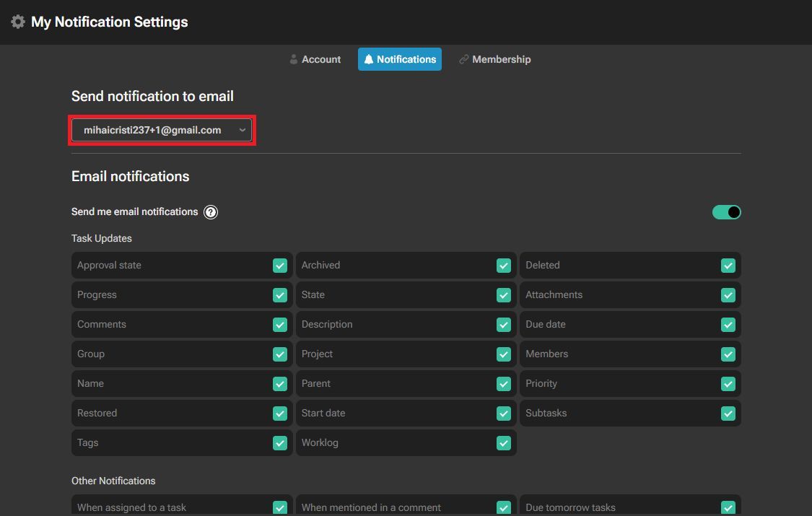812x516 pixels.
Task: Open the Account tab
Action: 315,59
